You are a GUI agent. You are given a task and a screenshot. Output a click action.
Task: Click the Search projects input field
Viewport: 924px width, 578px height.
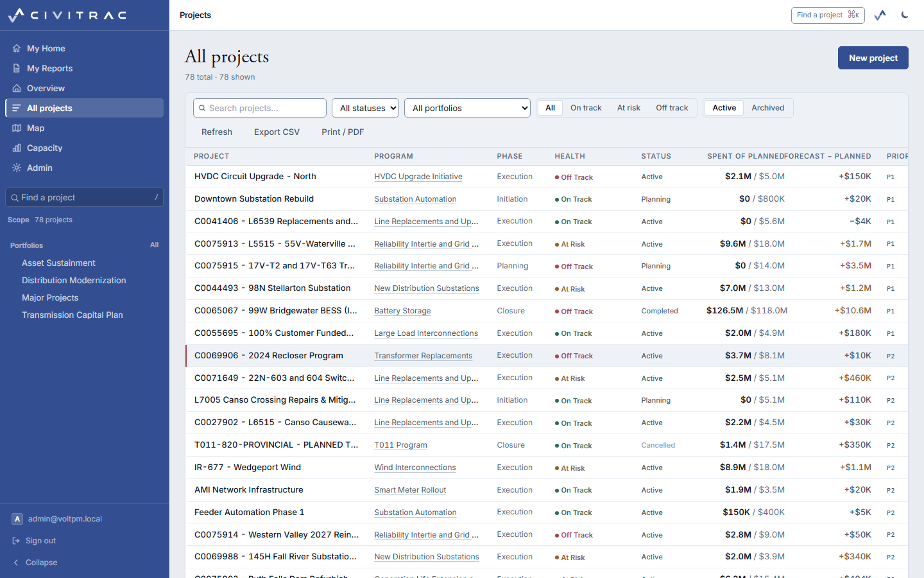click(260, 108)
